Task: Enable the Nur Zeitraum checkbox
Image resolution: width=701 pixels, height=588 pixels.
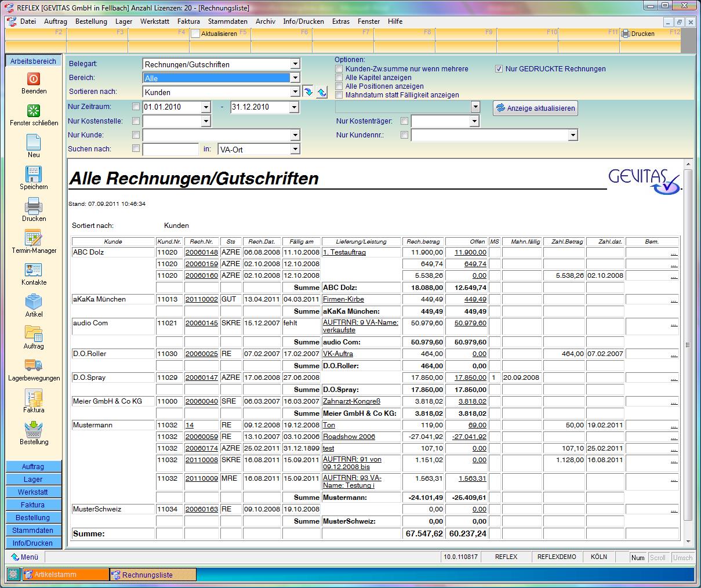Action: point(136,107)
